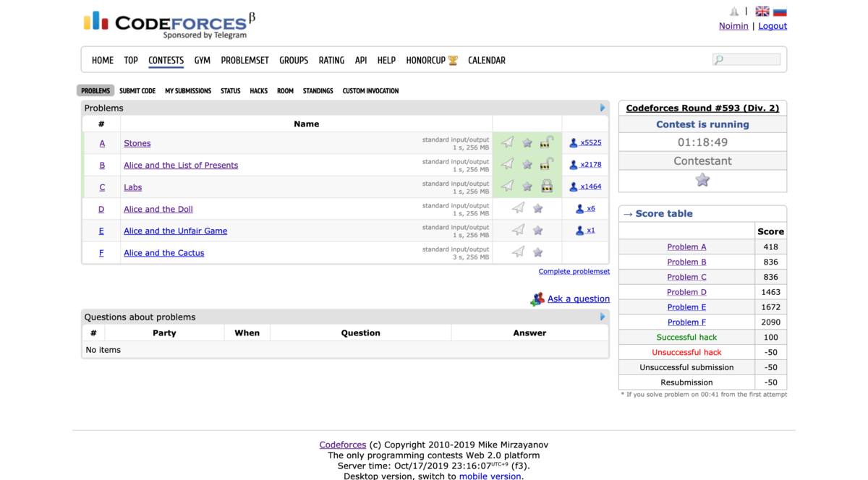Click the submit icon for Alice and the Unfair Game
868x480 pixels.
coord(518,230)
